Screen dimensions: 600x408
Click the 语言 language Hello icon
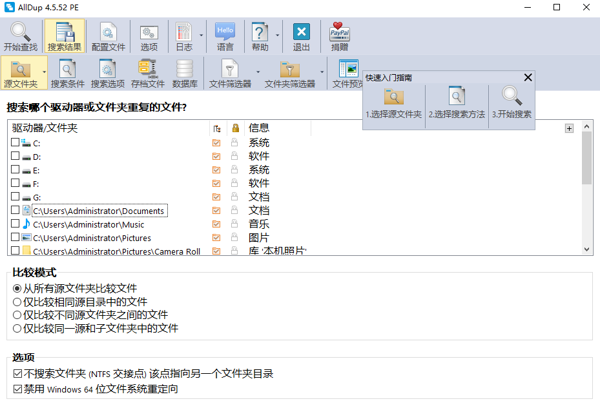(x=225, y=37)
